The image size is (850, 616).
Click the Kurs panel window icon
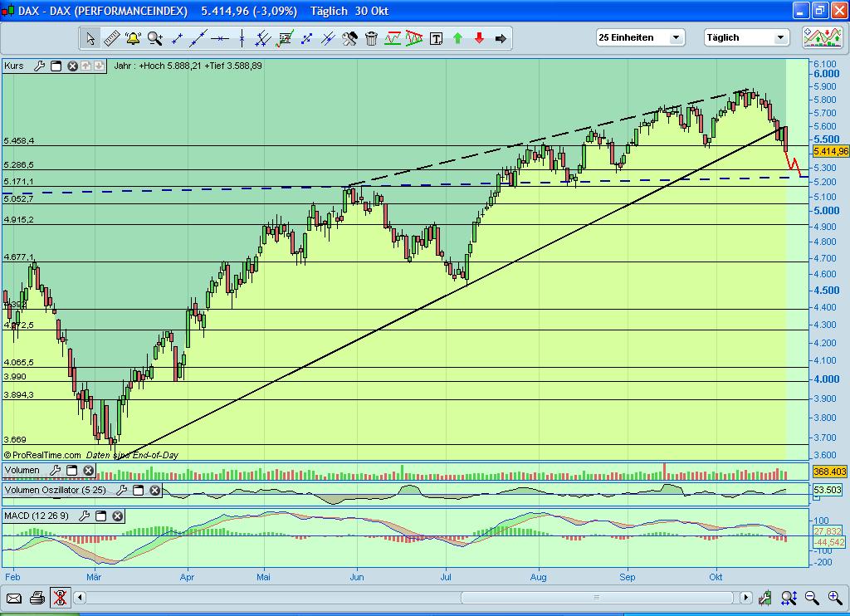(x=56, y=66)
